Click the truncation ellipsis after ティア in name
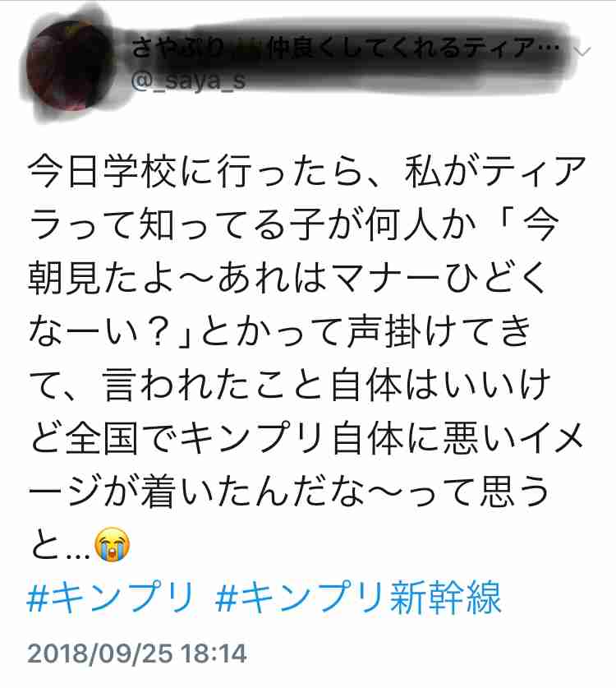Screen dimensions: 616x688 click(548, 48)
